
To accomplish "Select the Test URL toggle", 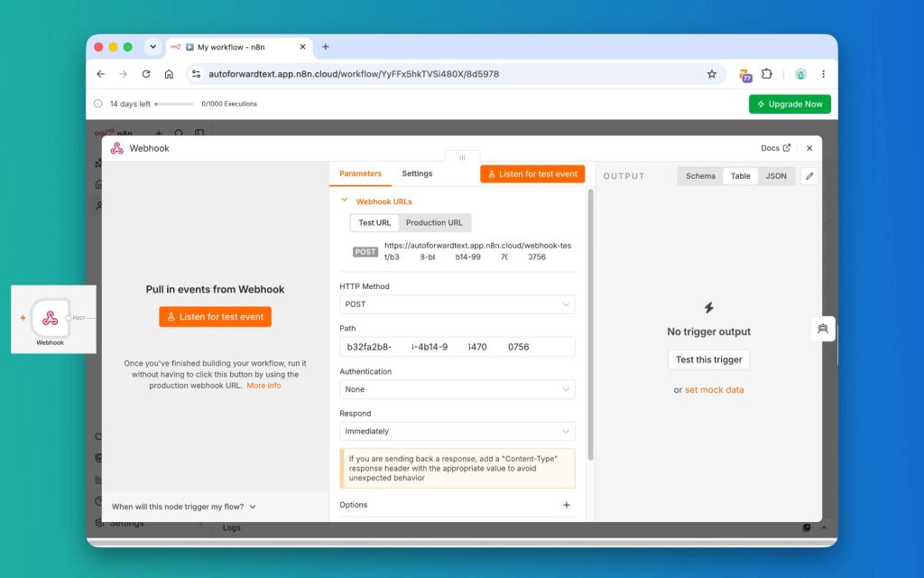I will click(374, 222).
